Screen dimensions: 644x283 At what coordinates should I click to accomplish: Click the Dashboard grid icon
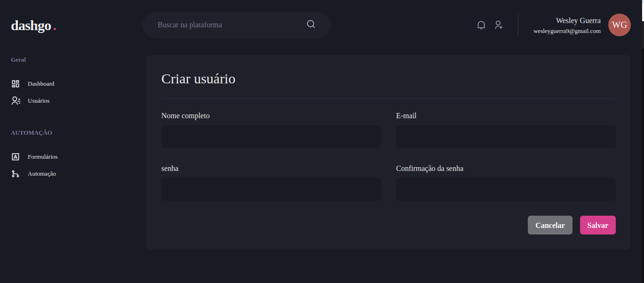[16, 84]
